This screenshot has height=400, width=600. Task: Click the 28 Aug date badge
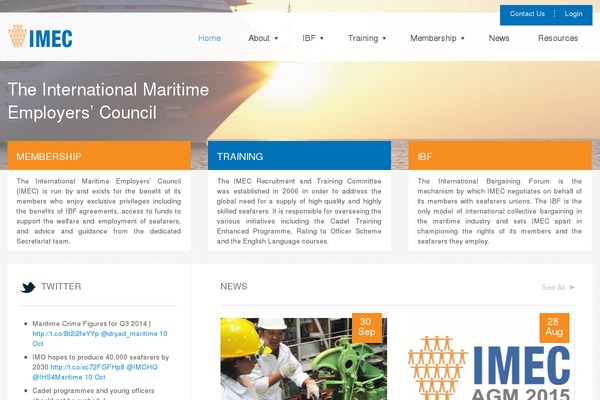pos(554,327)
